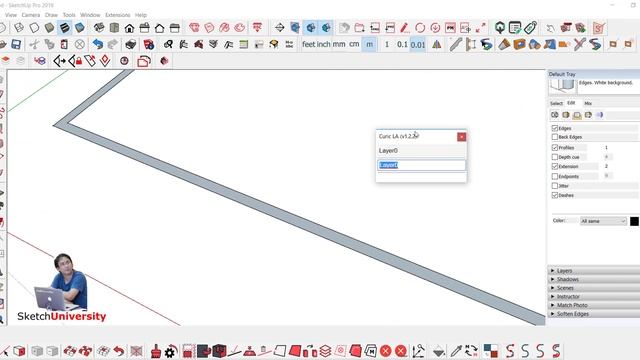640x360 pixels.
Task: Toggle the Dashes checkbox
Action: [x=554, y=195]
